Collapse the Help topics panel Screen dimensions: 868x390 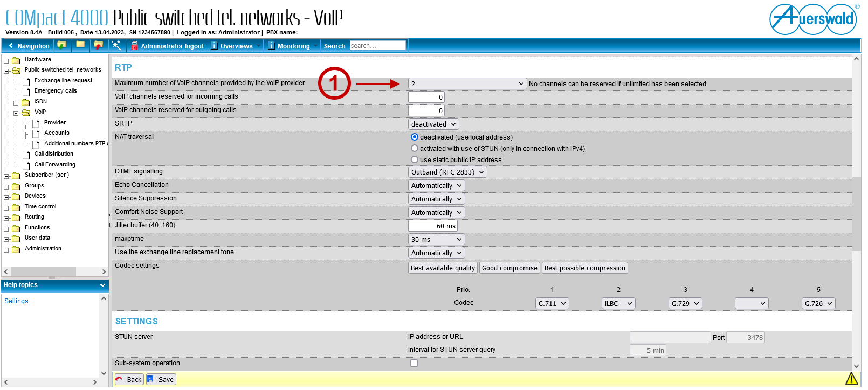(102, 285)
